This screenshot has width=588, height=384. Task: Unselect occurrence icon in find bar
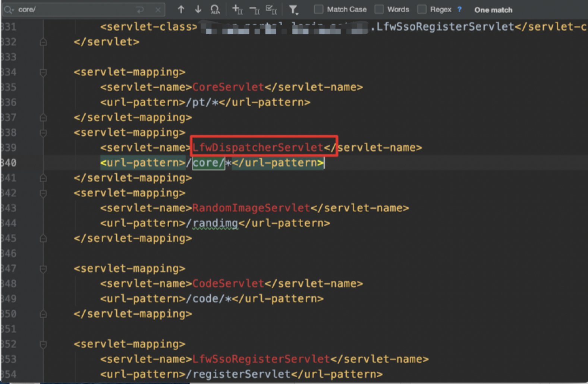point(254,10)
